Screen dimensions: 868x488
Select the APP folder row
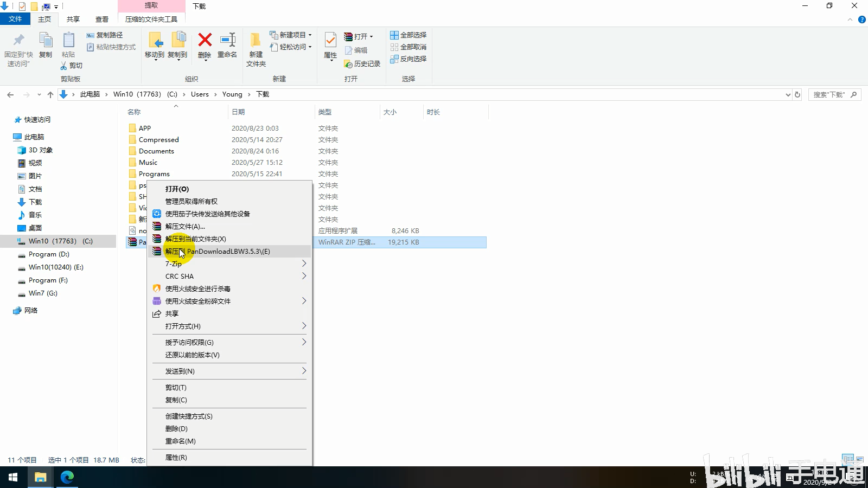point(307,129)
